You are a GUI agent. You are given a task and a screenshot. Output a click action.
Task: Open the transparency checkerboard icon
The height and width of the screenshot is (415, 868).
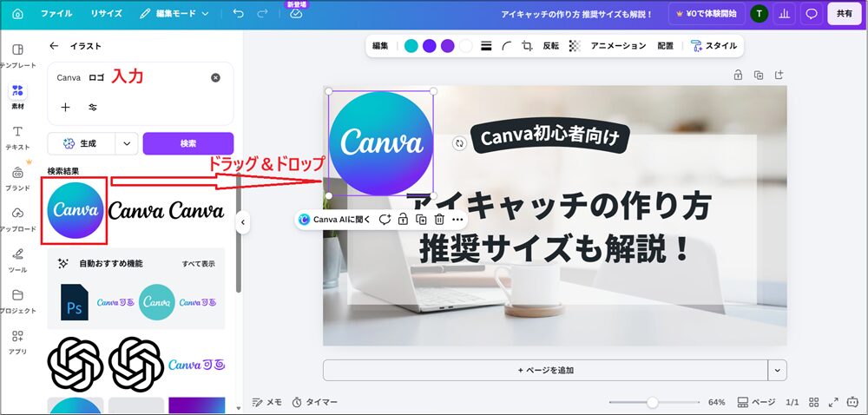[575, 46]
